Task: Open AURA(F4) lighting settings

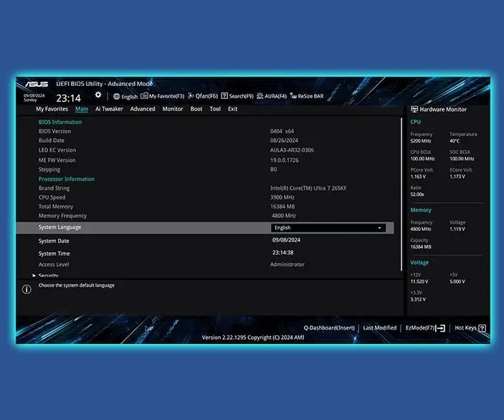Action: (272, 96)
